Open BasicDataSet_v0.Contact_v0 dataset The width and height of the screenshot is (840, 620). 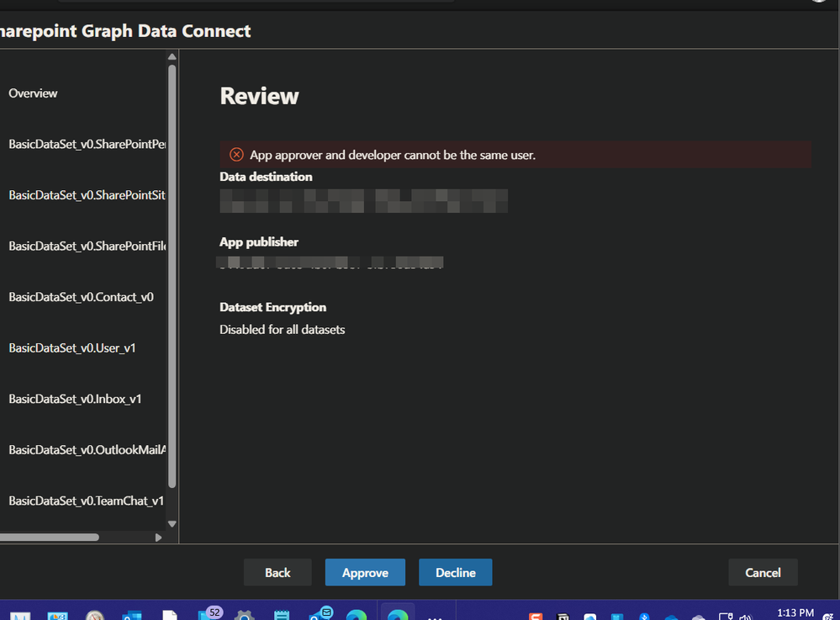coord(81,297)
